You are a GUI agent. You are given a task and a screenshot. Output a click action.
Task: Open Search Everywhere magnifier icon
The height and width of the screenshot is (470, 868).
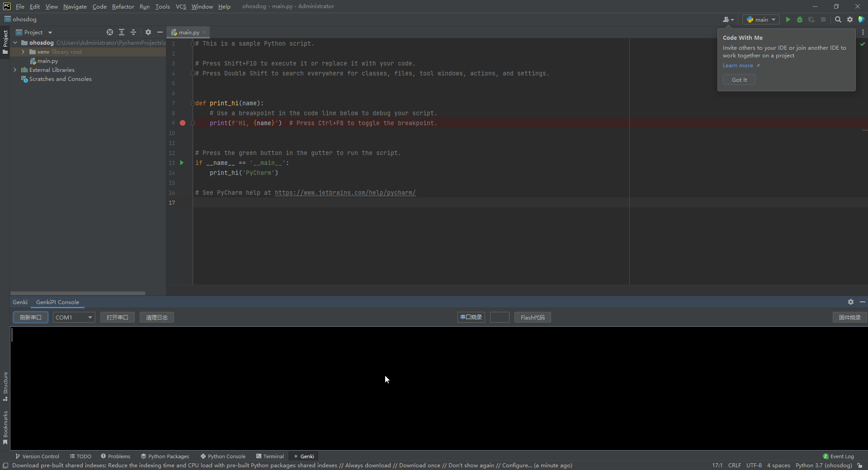click(x=838, y=19)
